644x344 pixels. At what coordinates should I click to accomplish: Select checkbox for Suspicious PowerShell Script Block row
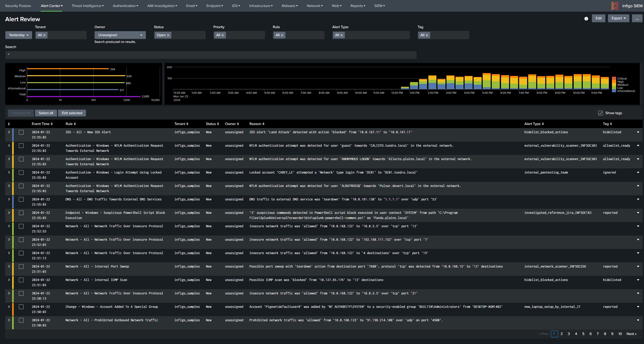click(21, 213)
